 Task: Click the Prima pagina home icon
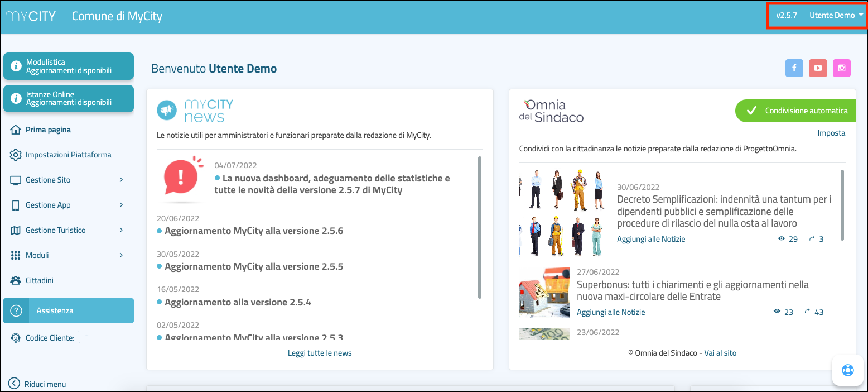click(x=16, y=130)
